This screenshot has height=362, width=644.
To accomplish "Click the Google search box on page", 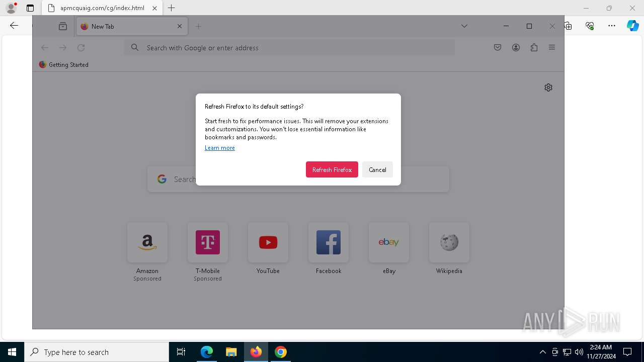I will pos(298,179).
